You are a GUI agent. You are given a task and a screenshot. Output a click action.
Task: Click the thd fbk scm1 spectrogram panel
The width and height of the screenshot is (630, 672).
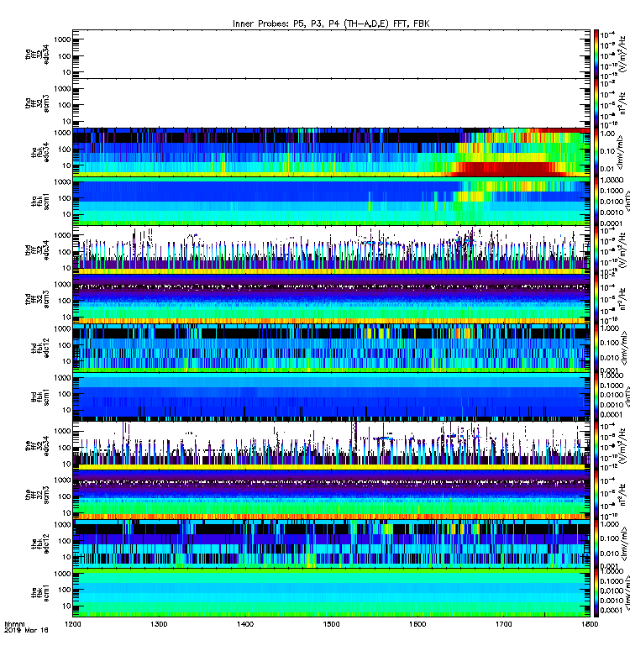(x=331, y=396)
